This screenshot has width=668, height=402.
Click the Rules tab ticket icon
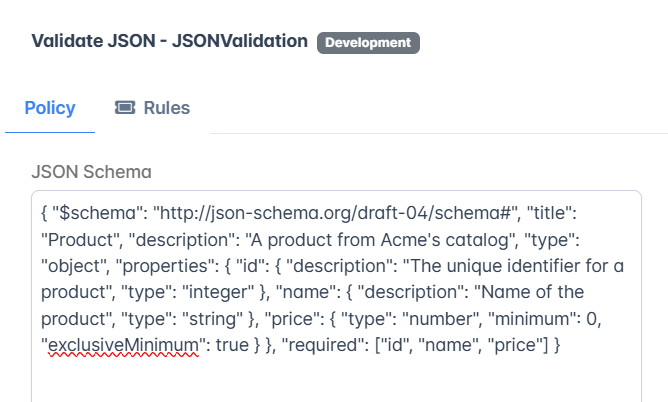125,108
